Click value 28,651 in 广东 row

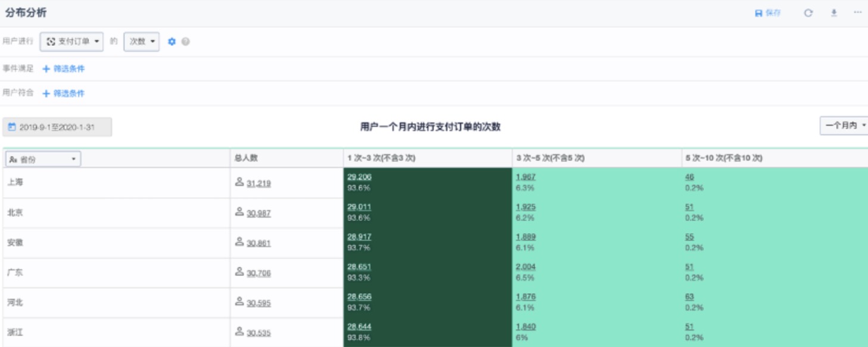[359, 267]
